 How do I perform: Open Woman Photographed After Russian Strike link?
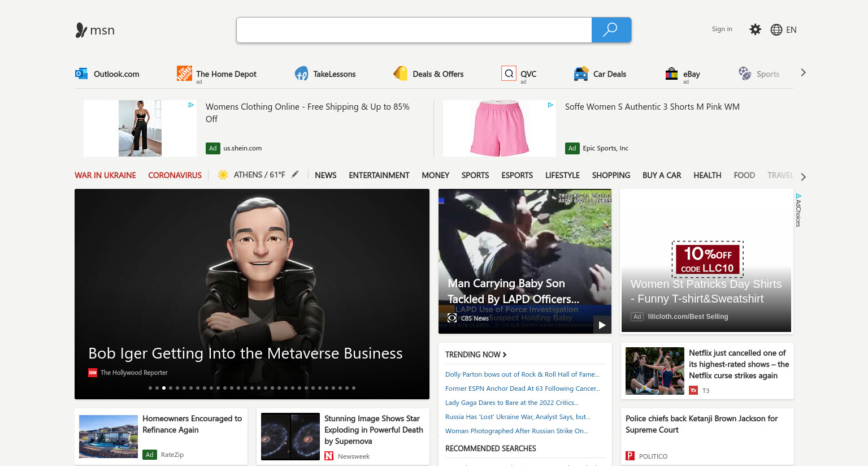517,431
